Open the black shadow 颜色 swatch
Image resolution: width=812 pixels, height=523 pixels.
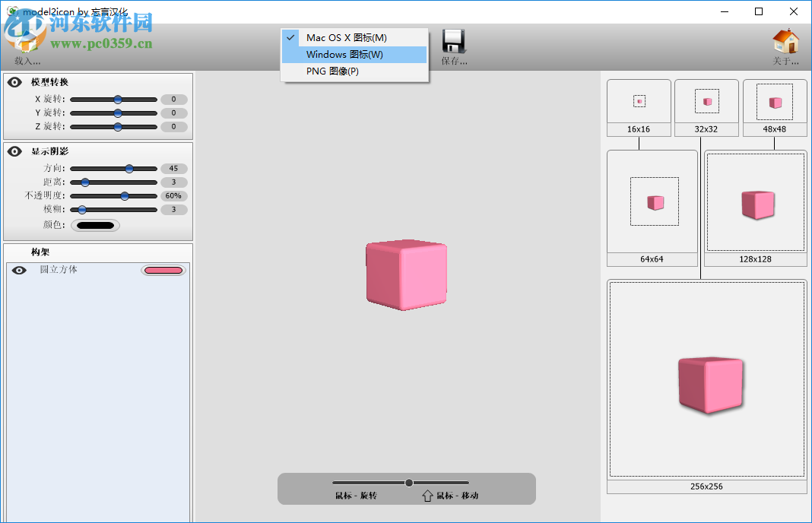pyautogui.click(x=95, y=225)
